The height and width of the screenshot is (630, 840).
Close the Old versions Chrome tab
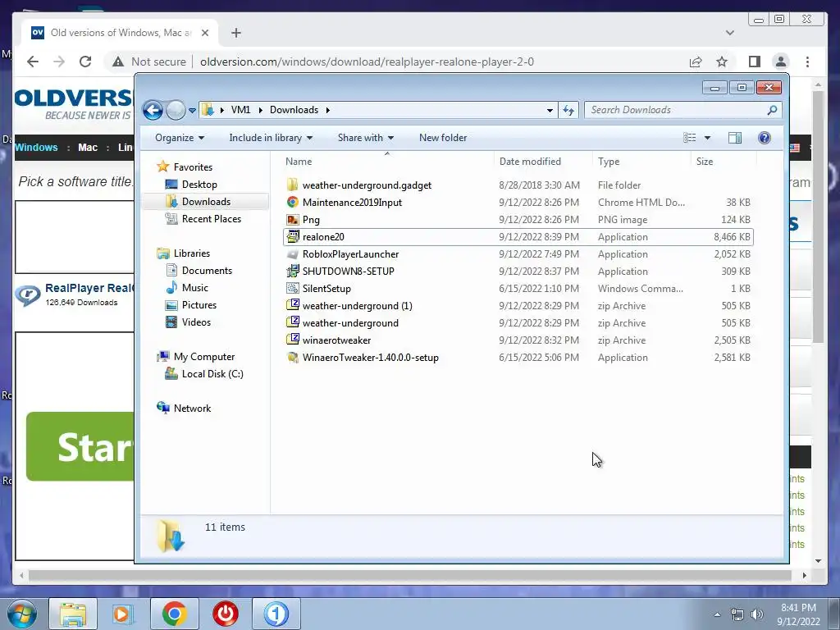[204, 33]
